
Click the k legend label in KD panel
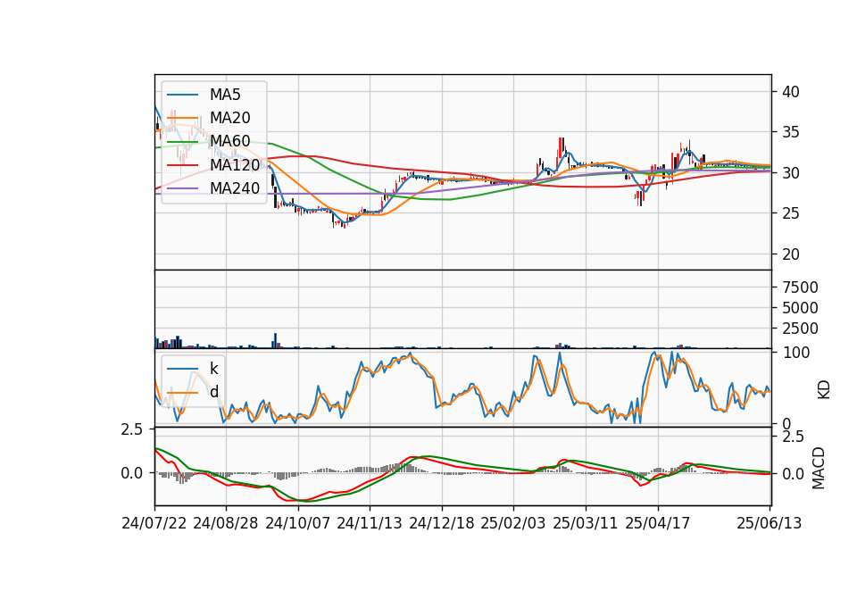click(213, 368)
